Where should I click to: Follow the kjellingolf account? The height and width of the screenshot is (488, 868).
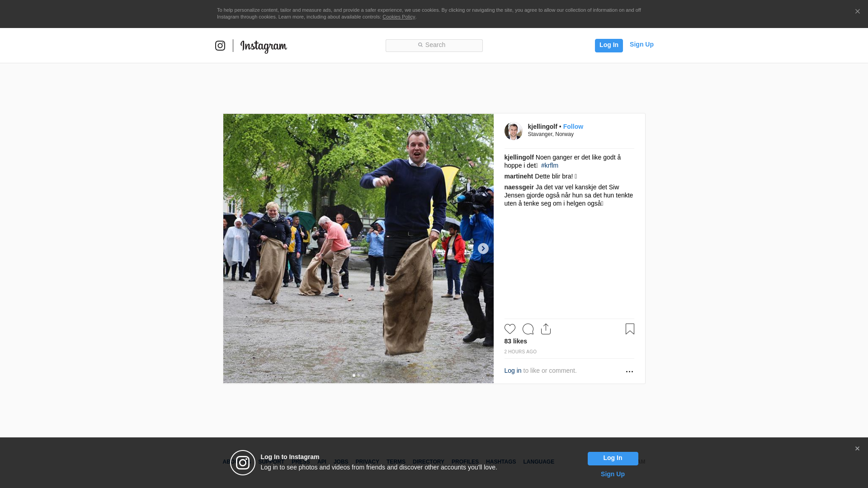(x=573, y=127)
